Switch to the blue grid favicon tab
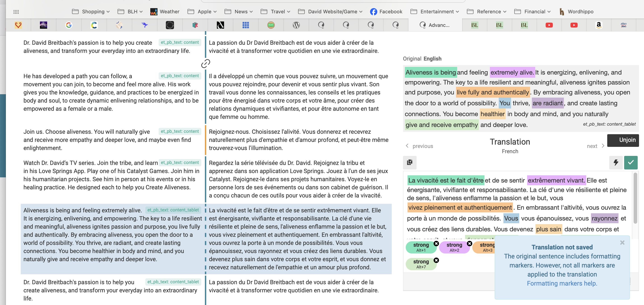The height and width of the screenshot is (305, 644). (246, 25)
